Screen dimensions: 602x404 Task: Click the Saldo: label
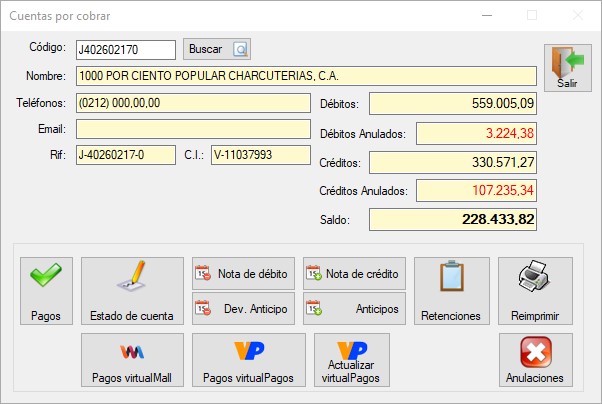[335, 220]
